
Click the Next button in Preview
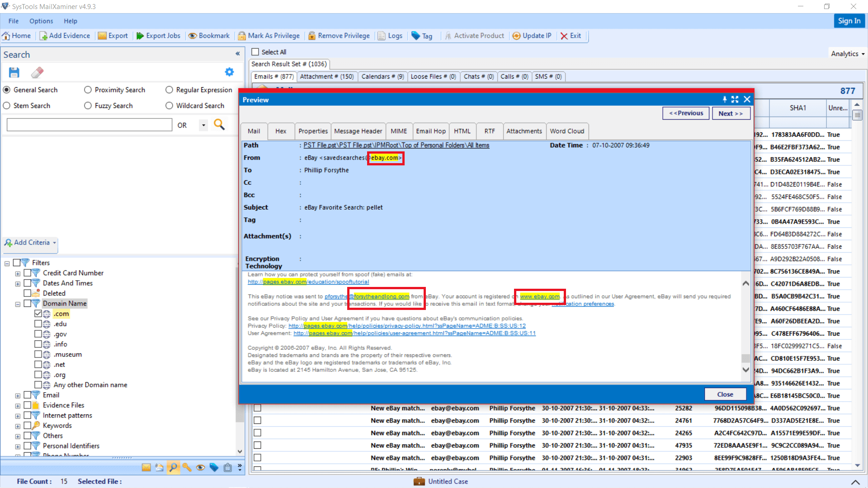(731, 113)
